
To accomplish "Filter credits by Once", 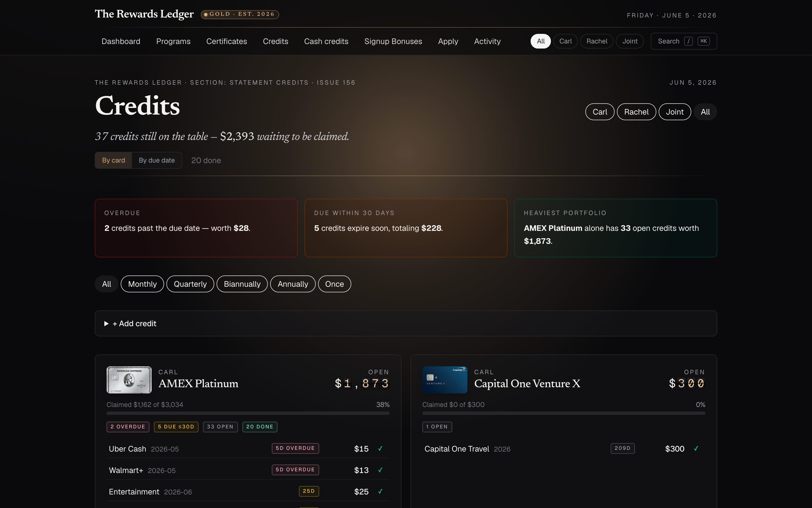I will [334, 284].
